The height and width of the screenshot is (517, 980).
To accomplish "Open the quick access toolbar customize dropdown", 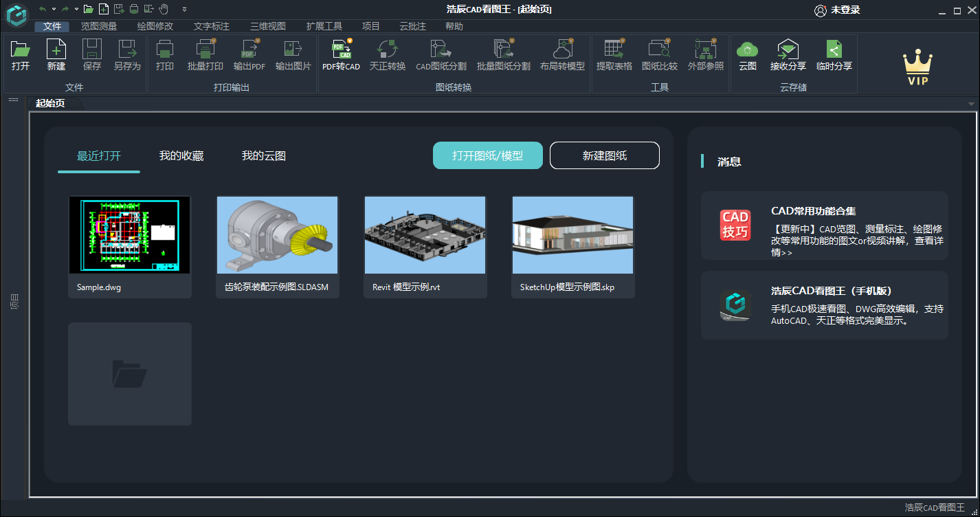I will [x=184, y=10].
